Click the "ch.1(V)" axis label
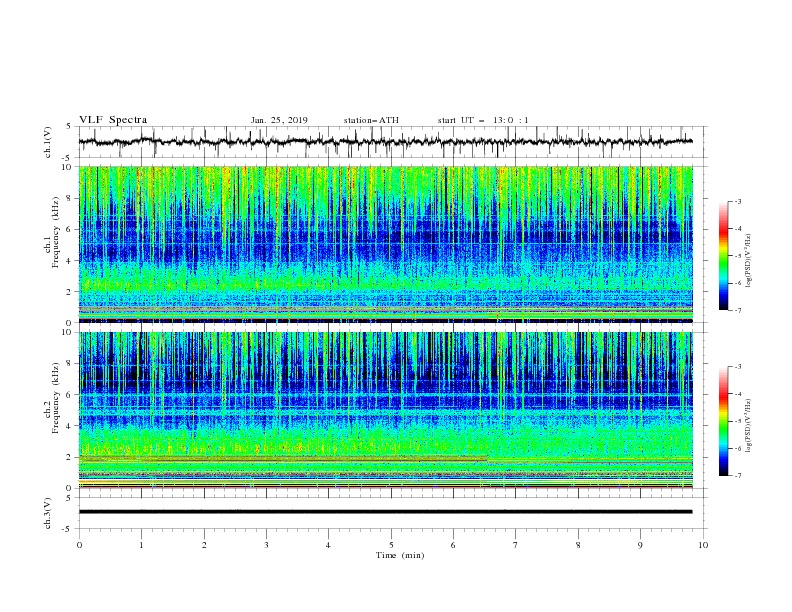This screenshot has width=792, height=612. pos(48,142)
